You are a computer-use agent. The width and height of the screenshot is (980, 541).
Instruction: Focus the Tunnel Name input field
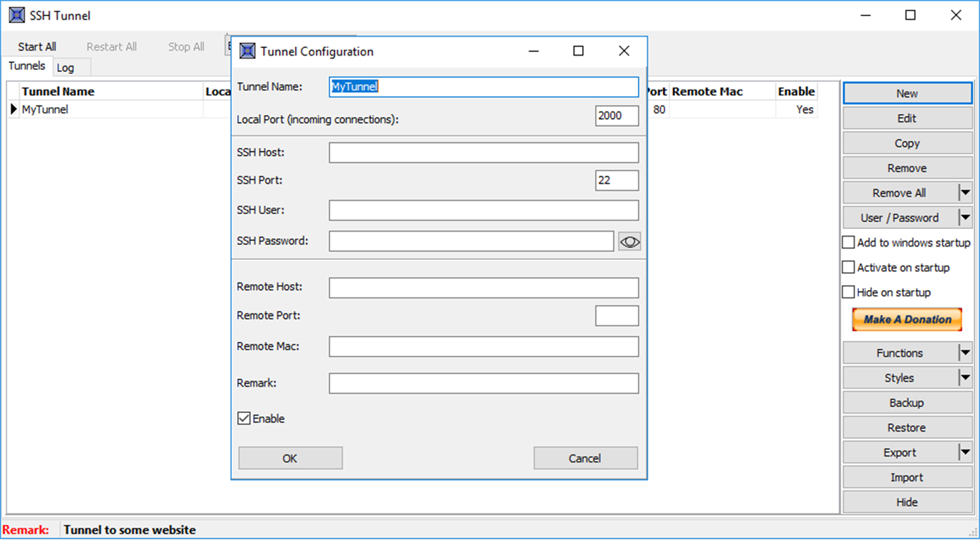pyautogui.click(x=484, y=87)
